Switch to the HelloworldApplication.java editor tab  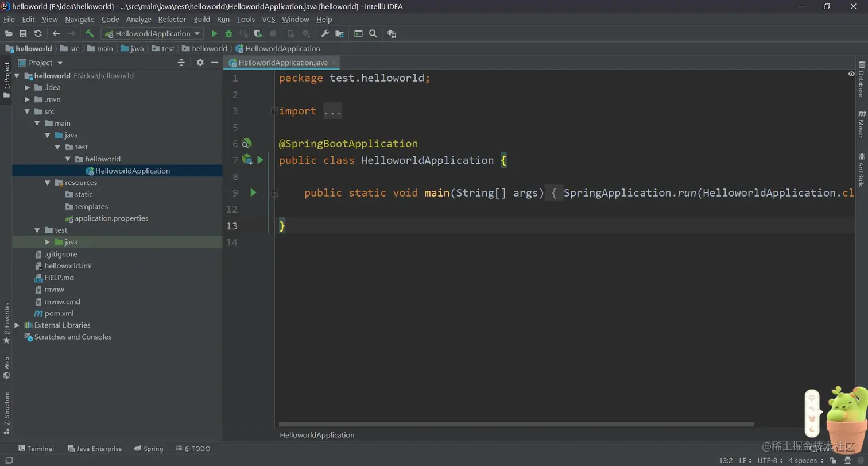point(282,62)
